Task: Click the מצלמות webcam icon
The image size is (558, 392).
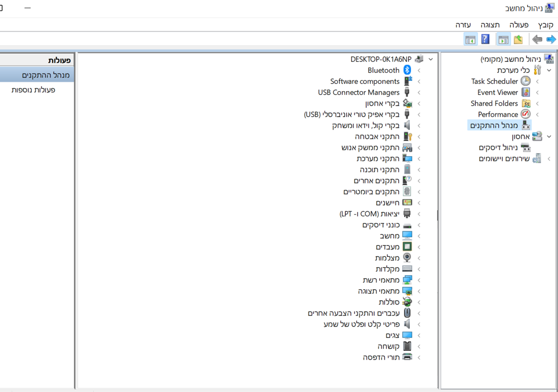Action: pyautogui.click(x=407, y=258)
